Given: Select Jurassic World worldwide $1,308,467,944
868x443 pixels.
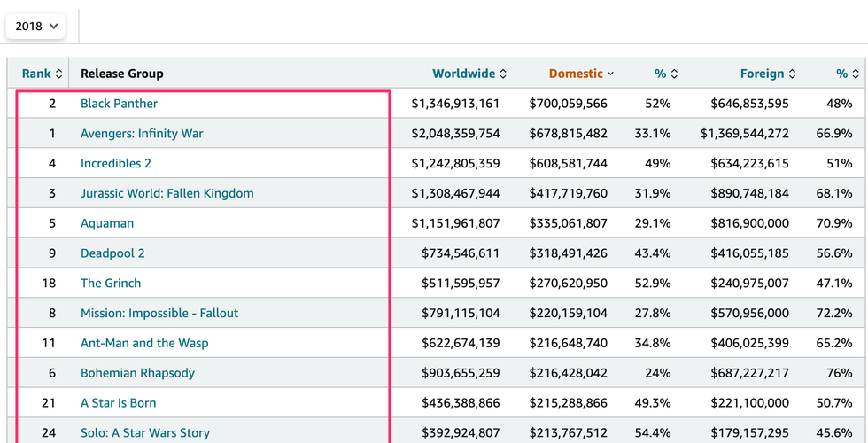Looking at the screenshot, I should coord(455,193).
